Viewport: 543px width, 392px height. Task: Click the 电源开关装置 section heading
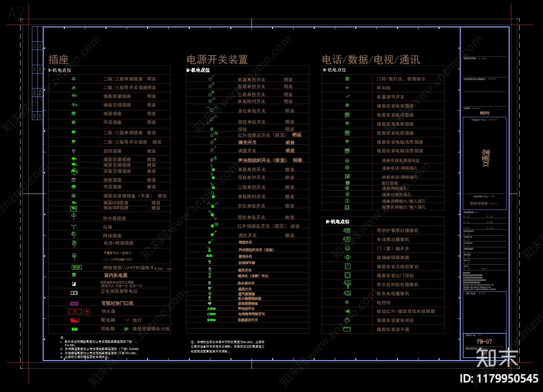click(217, 60)
